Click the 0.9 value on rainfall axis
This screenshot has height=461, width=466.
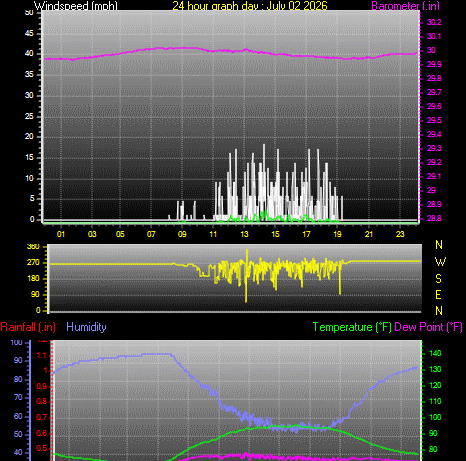[x=42, y=386]
